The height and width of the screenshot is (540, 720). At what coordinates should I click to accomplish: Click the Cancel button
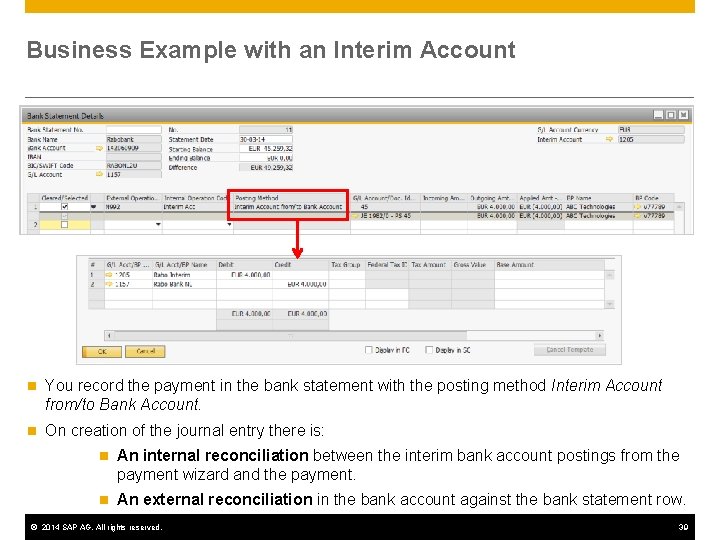tap(145, 352)
